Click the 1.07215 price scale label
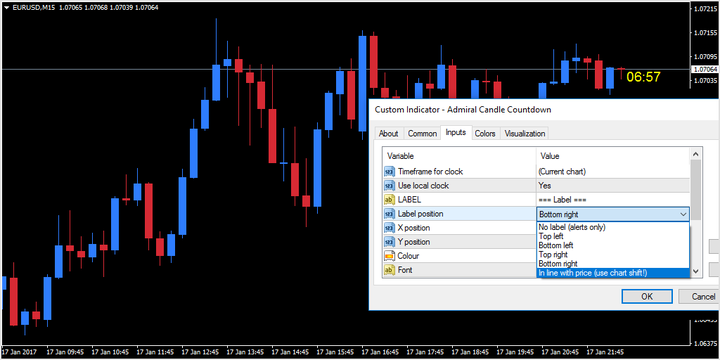The image size is (720, 360). click(706, 8)
